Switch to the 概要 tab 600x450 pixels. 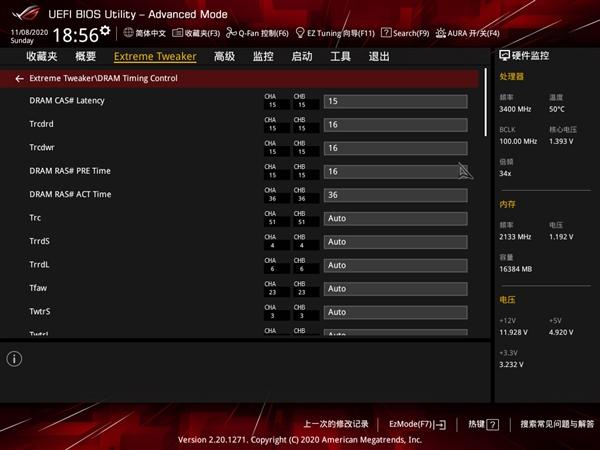coord(85,57)
